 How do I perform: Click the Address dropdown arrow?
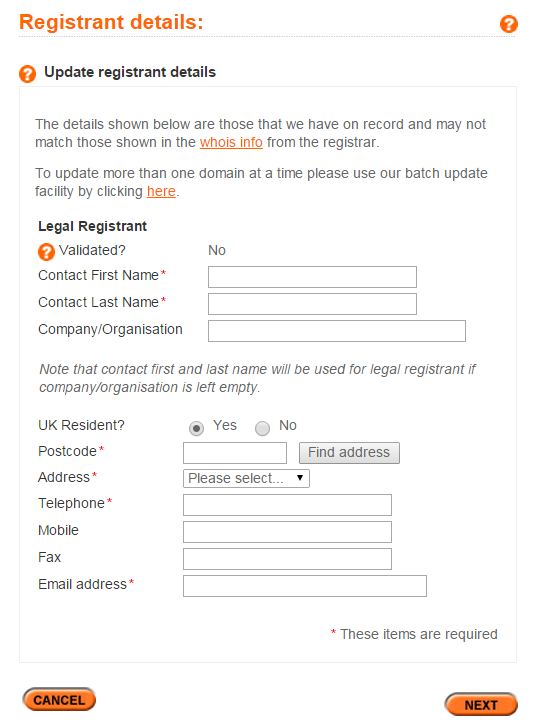(x=300, y=478)
